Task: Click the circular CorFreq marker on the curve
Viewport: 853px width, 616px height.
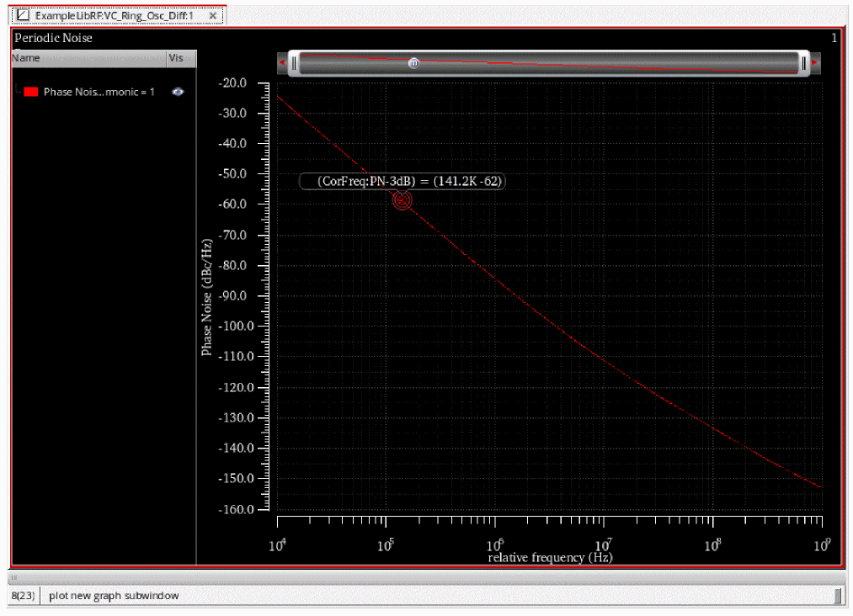Action: pyautogui.click(x=402, y=200)
